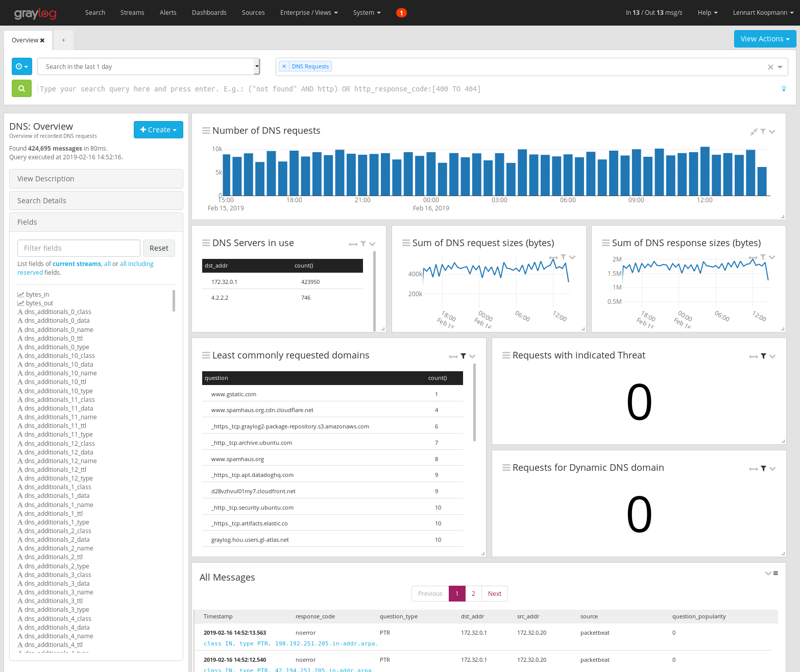
Task: Select the bytes_in field
Action: click(x=37, y=295)
